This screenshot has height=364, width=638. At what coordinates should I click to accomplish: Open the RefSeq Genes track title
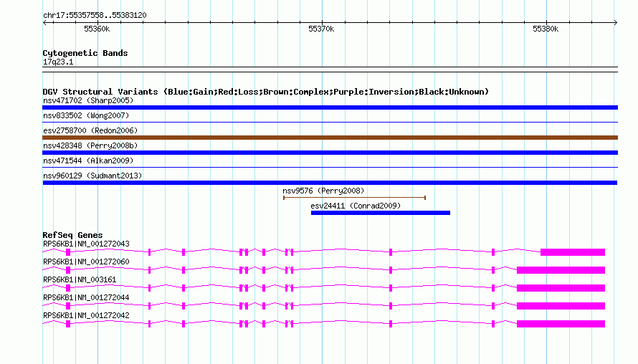tap(72, 235)
